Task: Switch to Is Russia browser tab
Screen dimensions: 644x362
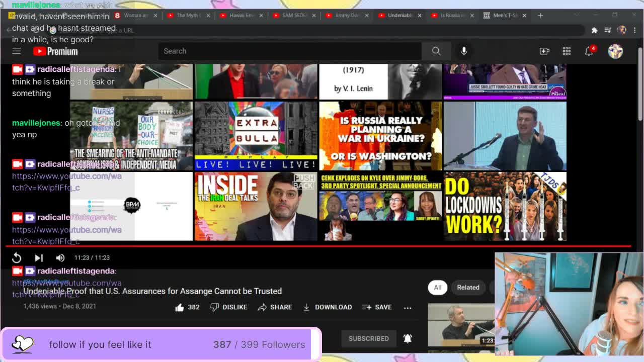Action: point(452,16)
